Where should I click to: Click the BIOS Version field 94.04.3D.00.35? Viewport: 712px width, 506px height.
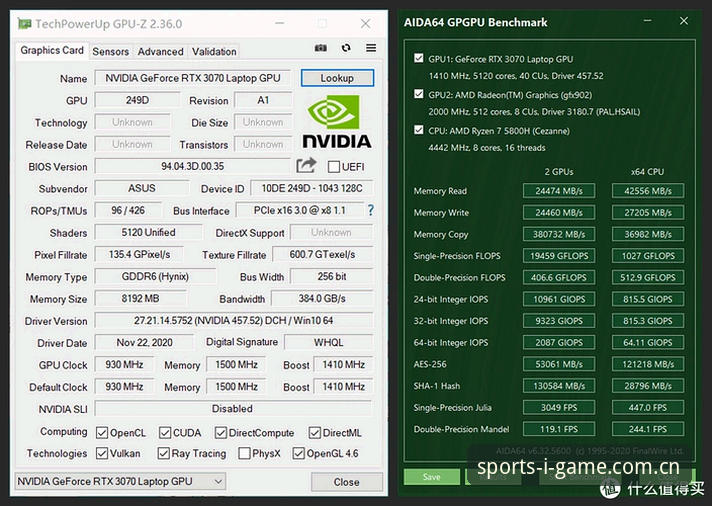[x=193, y=166]
